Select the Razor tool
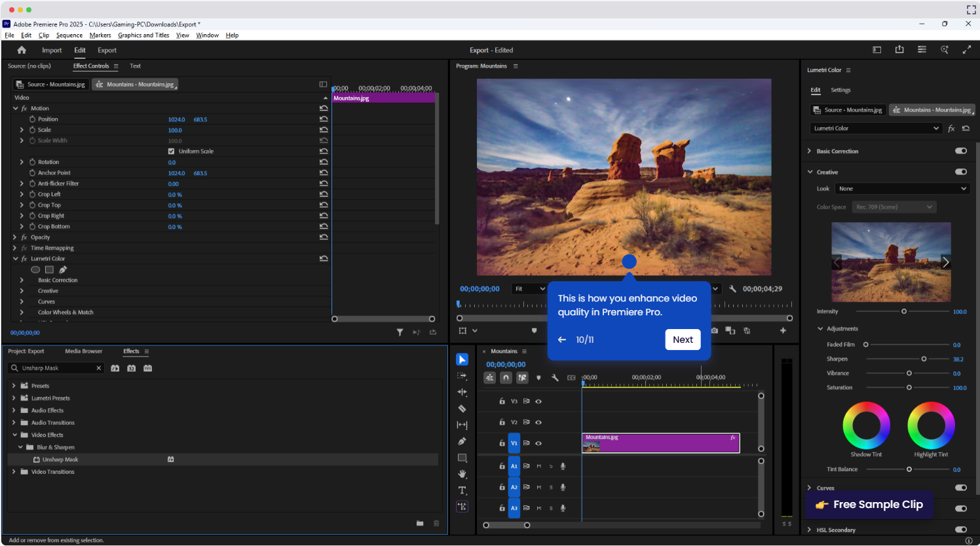Viewport: 980px width, 546px height. point(462,408)
